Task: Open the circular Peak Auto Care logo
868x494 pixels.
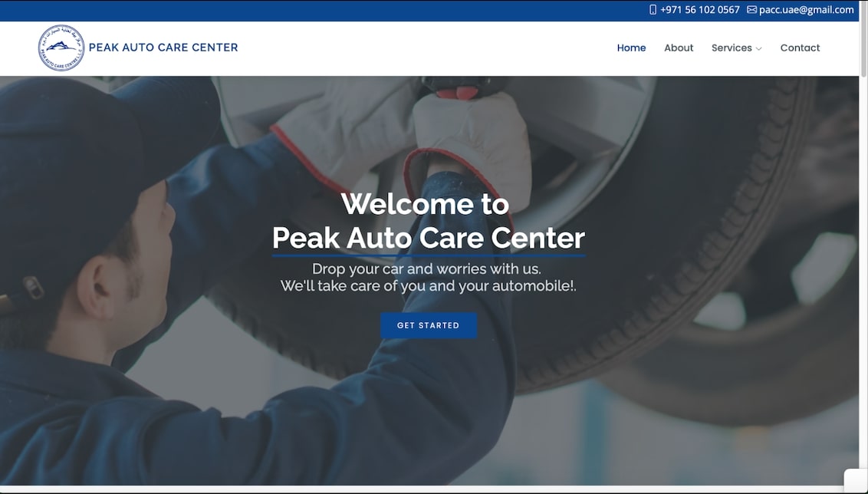Action: pyautogui.click(x=61, y=48)
